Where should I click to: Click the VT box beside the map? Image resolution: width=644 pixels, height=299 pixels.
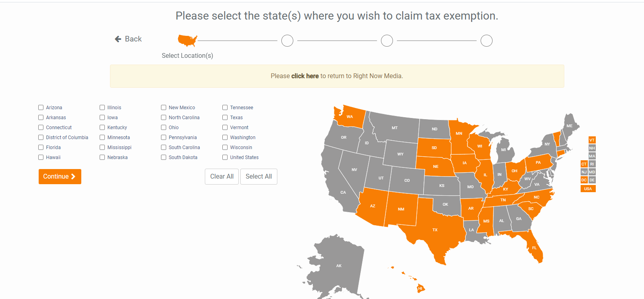592,140
